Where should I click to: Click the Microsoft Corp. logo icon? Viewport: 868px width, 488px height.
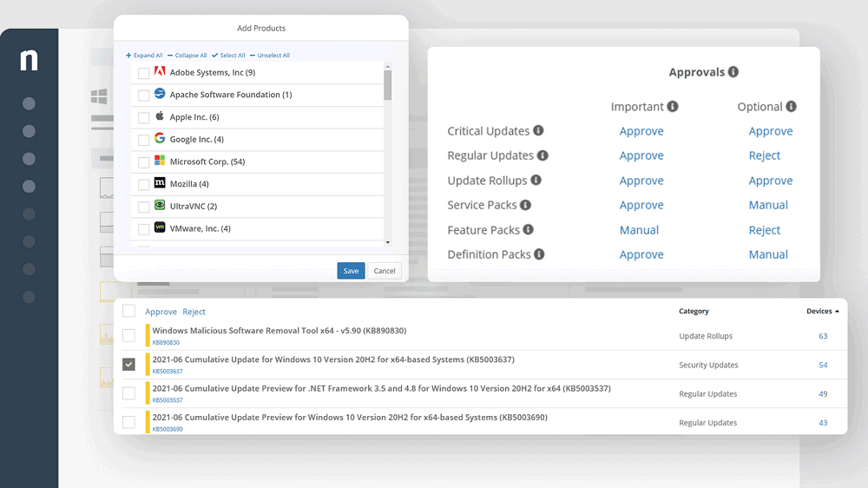[x=160, y=160]
